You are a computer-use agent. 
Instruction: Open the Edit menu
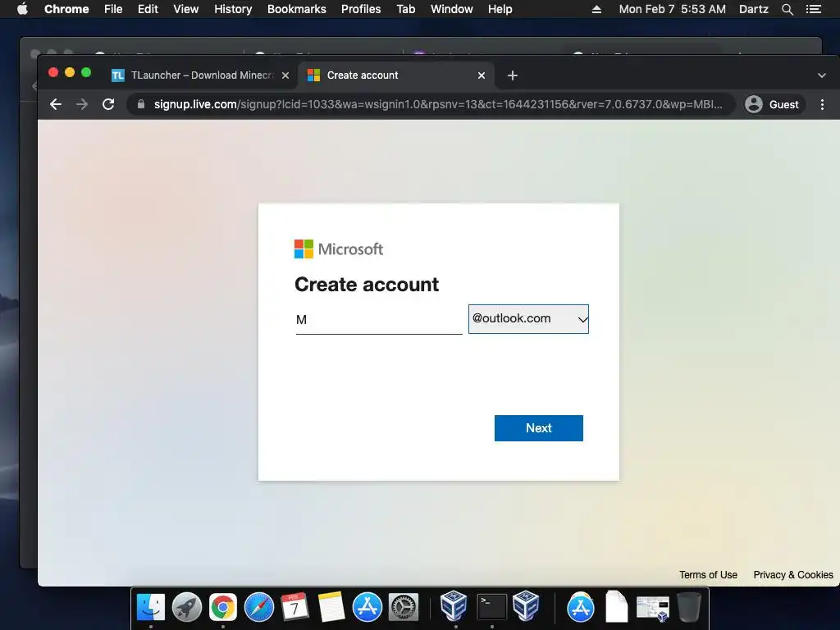[x=148, y=9]
